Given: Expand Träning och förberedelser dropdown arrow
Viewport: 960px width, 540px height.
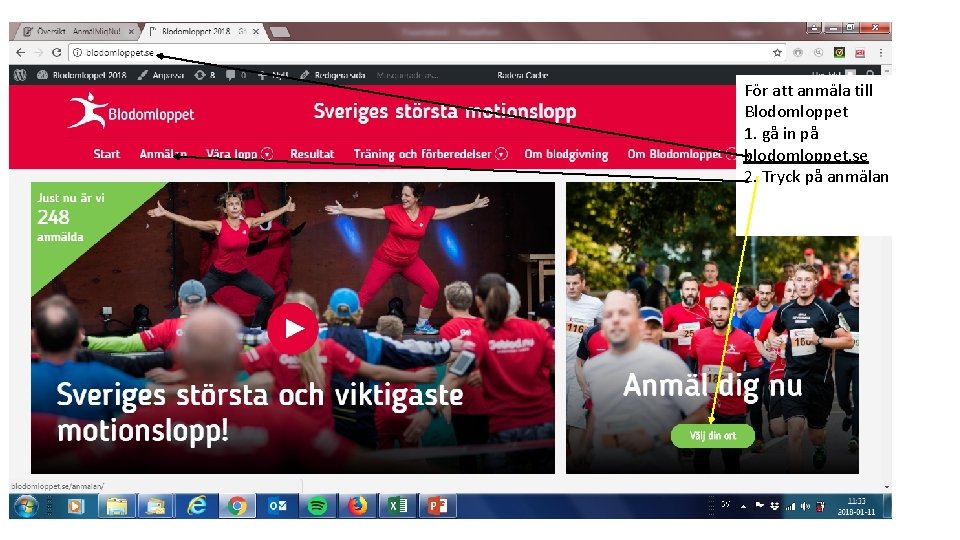Looking at the screenshot, I should [501, 154].
